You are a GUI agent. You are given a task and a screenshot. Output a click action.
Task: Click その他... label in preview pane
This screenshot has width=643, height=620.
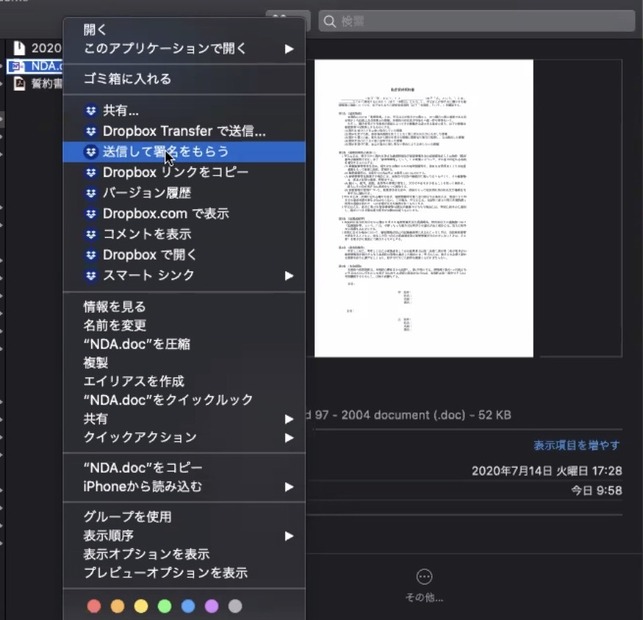point(424,597)
